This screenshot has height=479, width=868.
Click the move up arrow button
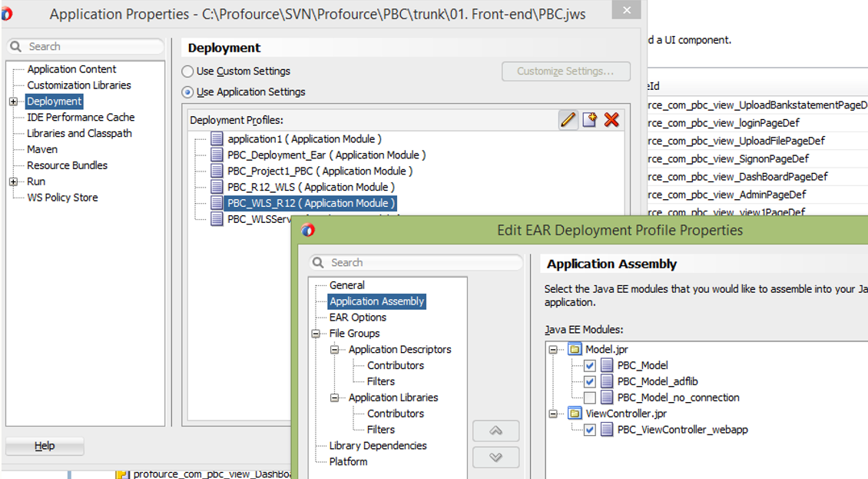click(x=496, y=431)
